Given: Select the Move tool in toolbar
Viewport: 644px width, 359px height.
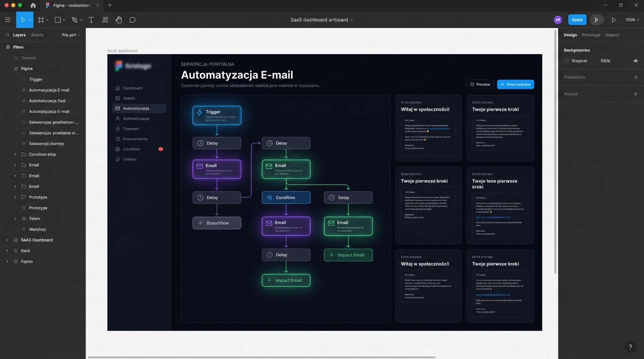Looking at the screenshot, I should [x=22, y=20].
